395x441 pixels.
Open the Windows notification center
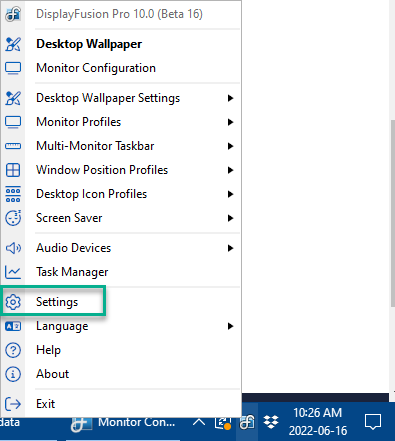tap(373, 422)
